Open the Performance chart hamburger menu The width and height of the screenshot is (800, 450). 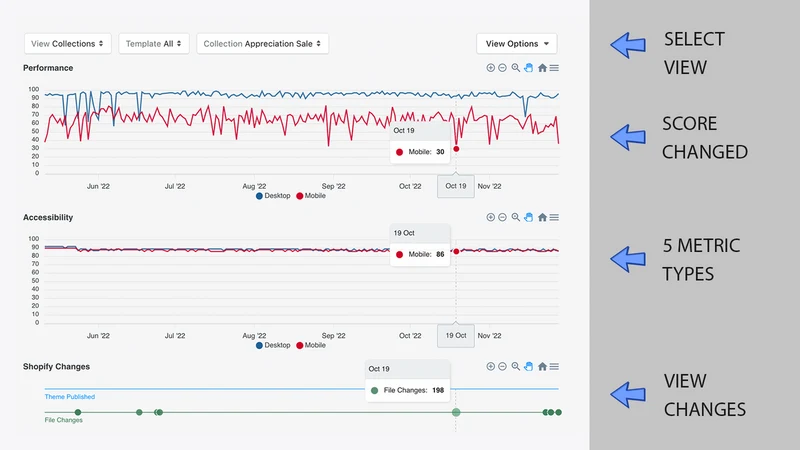point(554,68)
